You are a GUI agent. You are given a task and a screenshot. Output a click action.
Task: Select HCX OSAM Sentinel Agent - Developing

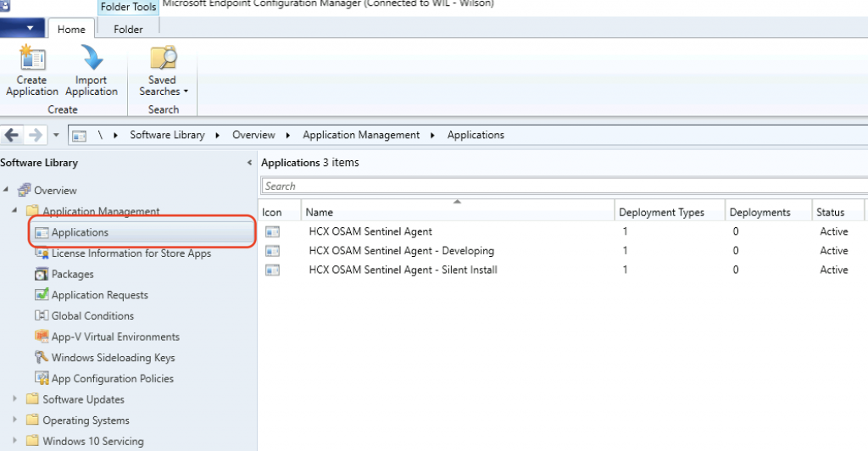click(x=563, y=251)
